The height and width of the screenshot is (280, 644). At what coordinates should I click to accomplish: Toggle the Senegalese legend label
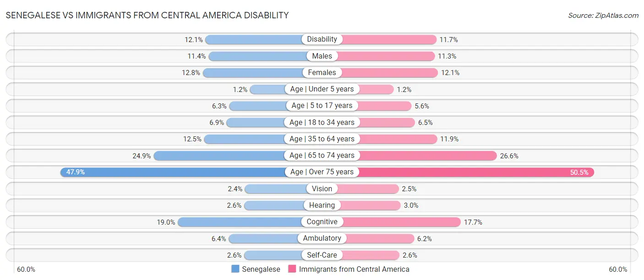coord(261,269)
